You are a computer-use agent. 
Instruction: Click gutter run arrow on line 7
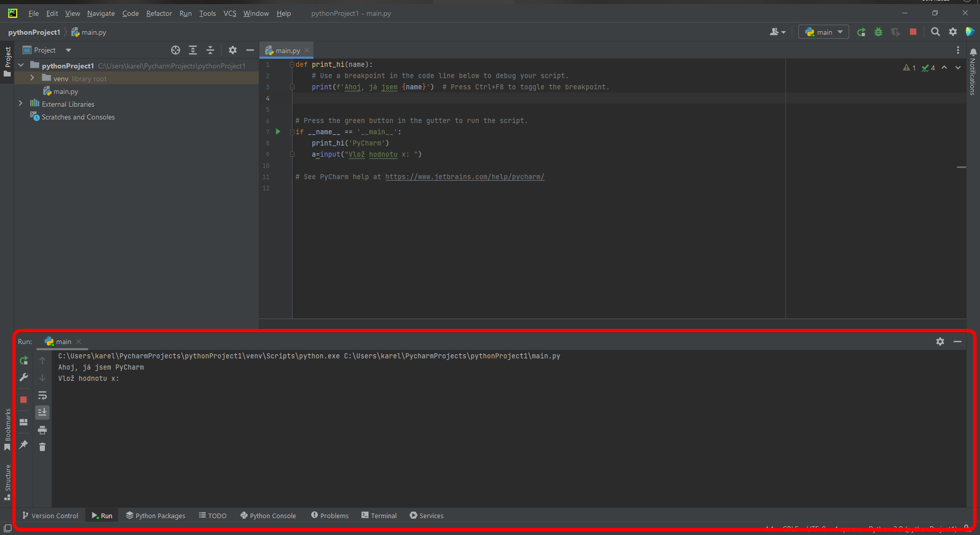click(278, 132)
